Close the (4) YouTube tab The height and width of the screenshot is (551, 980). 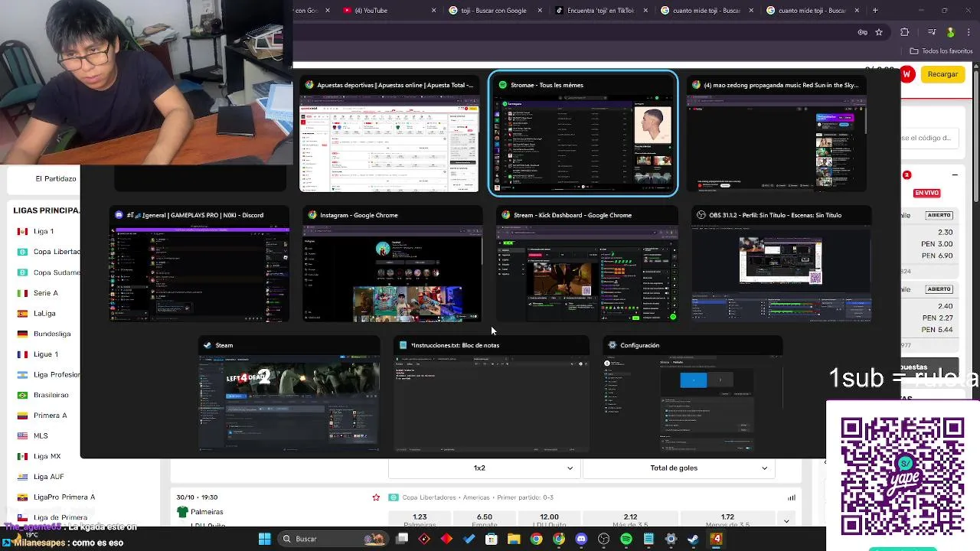point(434,11)
